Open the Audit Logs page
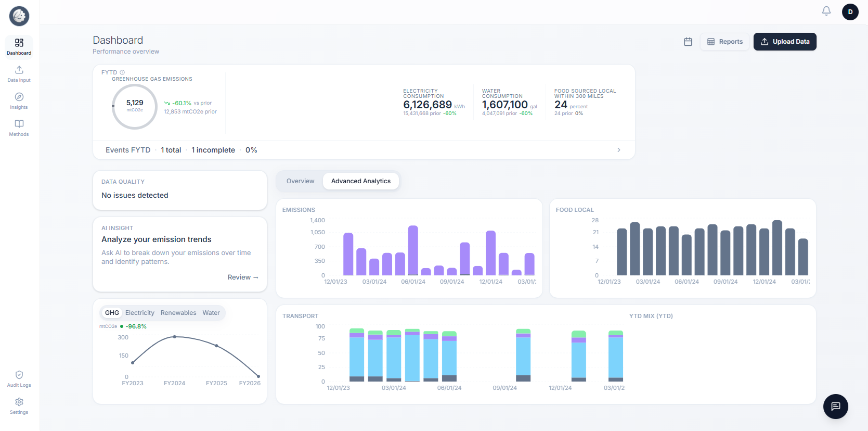Screen dimensions: 868x431 click(x=19, y=379)
